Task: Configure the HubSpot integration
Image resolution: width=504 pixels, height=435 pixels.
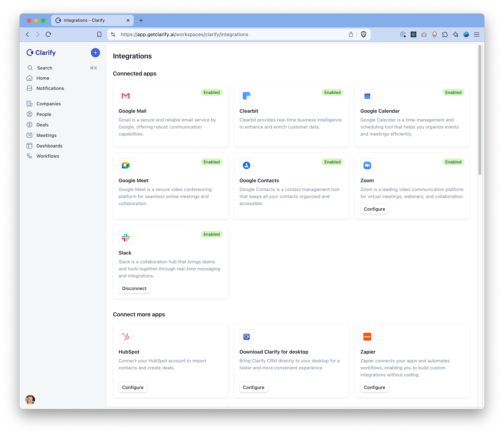Action: [x=133, y=387]
